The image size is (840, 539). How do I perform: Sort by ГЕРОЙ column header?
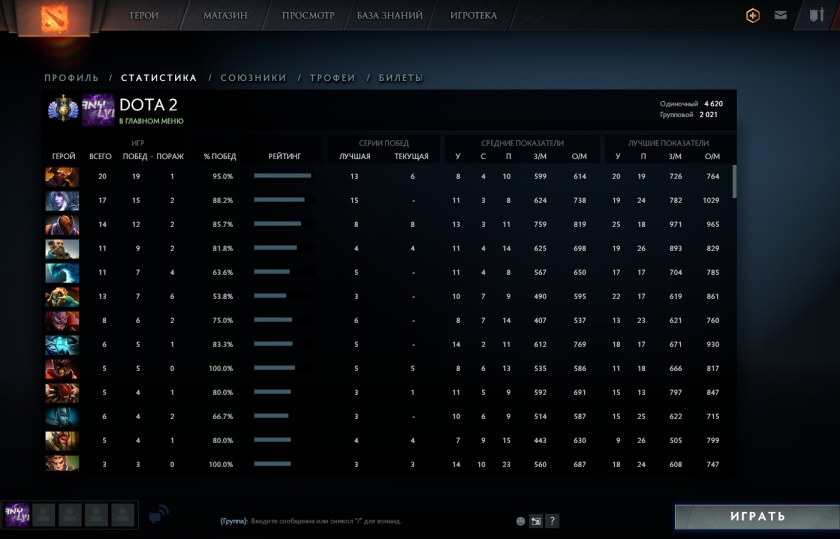pos(64,156)
